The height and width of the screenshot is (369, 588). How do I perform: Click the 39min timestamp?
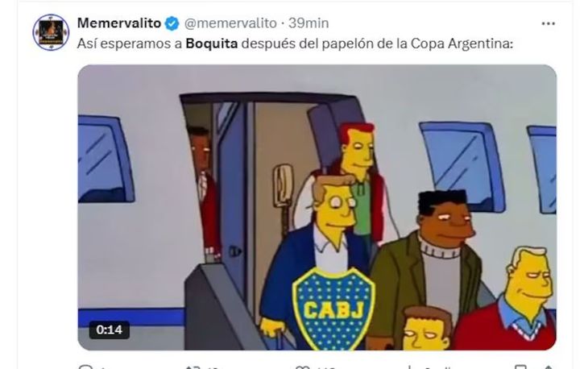pos(308,23)
